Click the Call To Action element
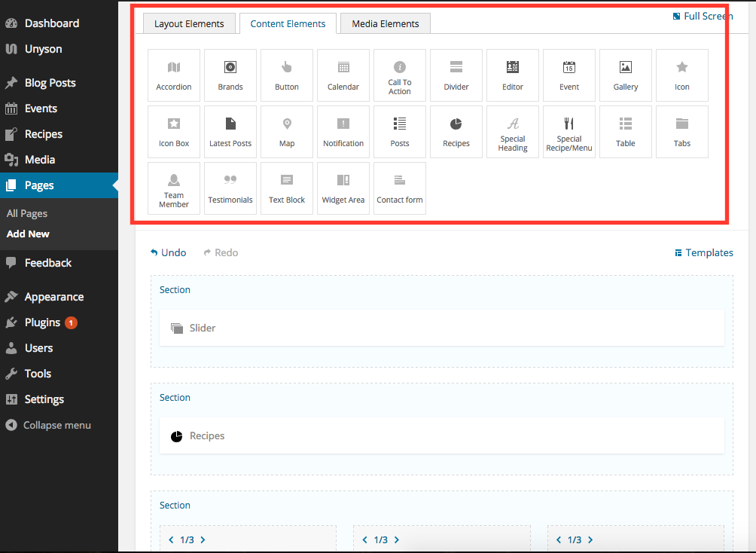The width and height of the screenshot is (756, 553). [x=400, y=75]
